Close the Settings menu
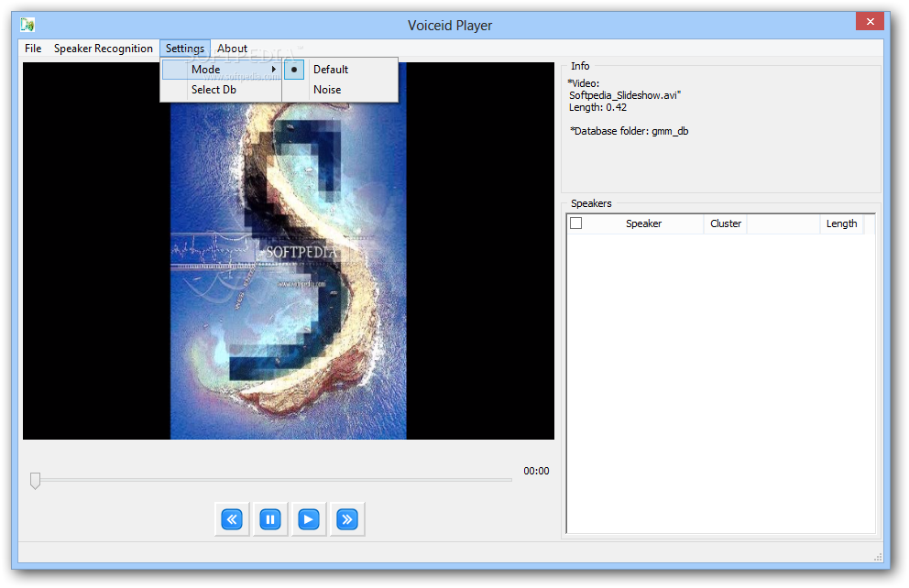The height and width of the screenshot is (588, 909). click(x=185, y=49)
